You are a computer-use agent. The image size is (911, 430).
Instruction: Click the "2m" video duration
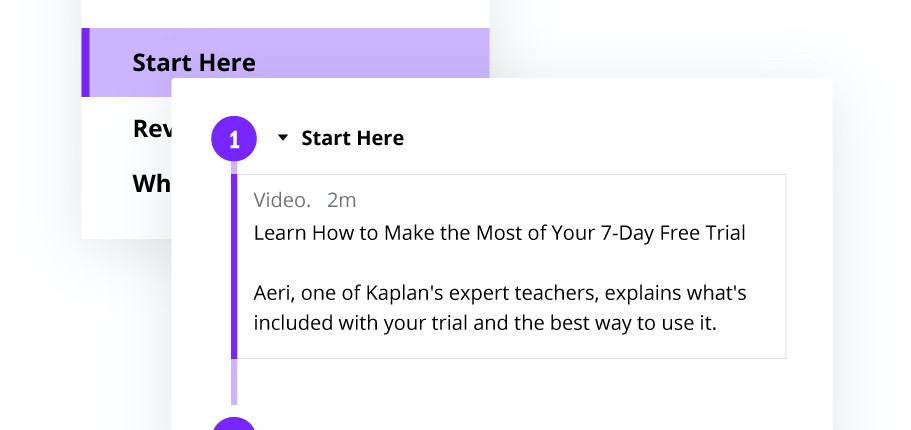click(x=342, y=200)
